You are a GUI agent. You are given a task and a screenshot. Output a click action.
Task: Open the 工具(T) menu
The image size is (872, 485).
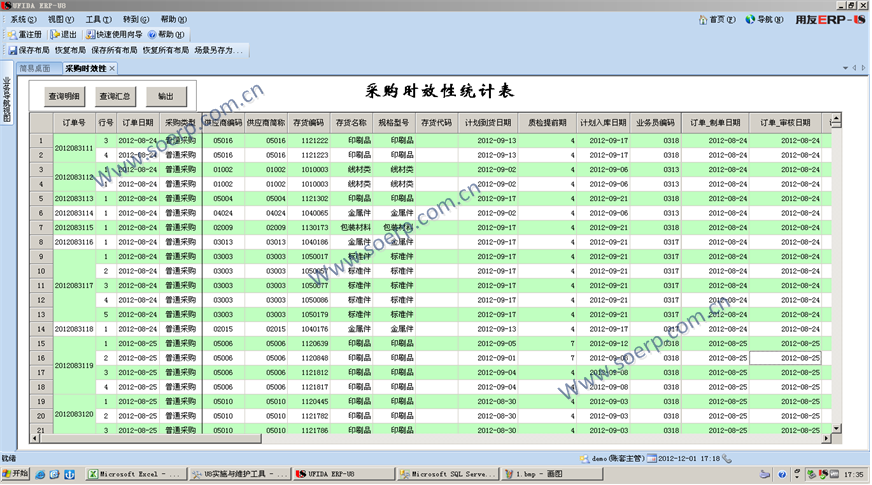click(98, 19)
